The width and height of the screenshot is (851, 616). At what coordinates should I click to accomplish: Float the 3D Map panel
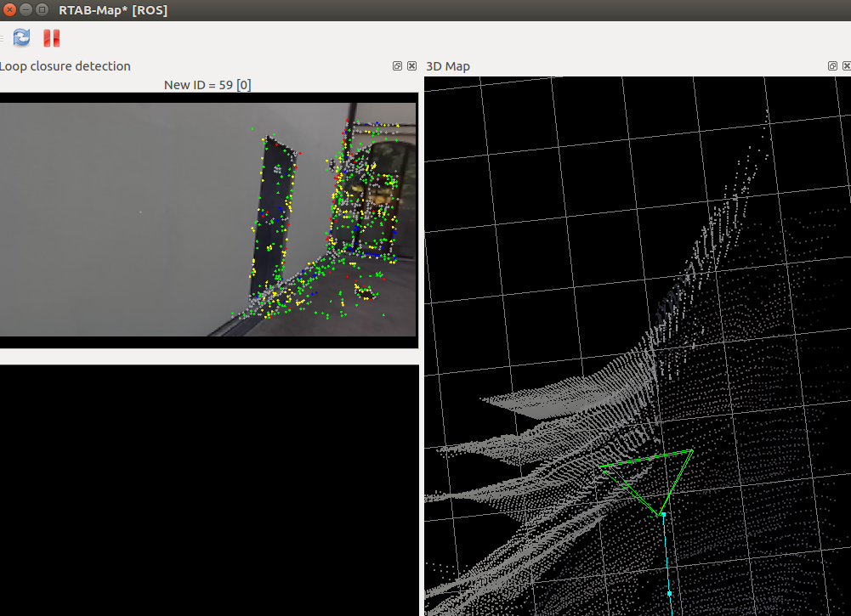click(833, 66)
